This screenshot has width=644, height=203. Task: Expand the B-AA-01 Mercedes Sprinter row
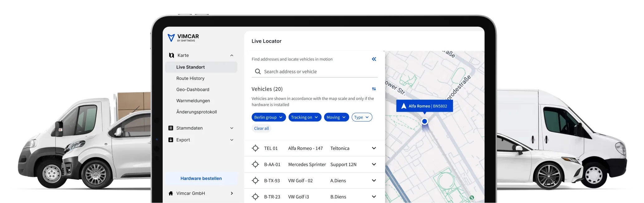374,164
